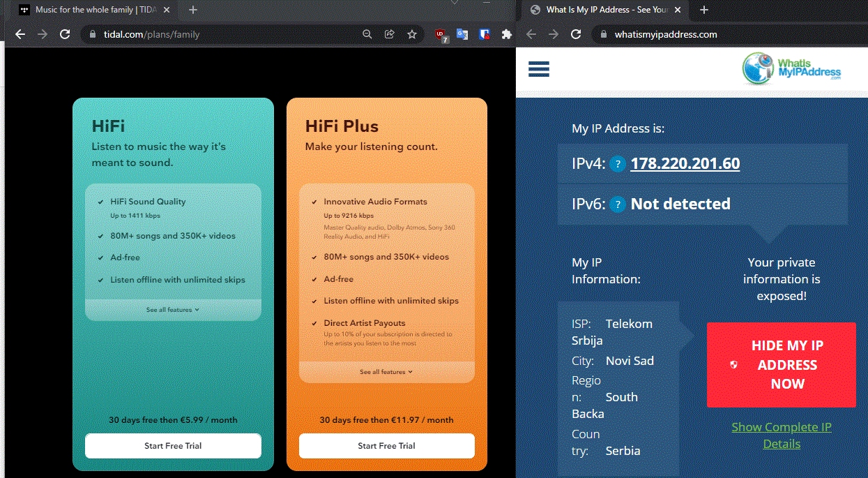Click 'Innovative Audio Formats' feature text
Screen dimensions: 868x478
pyautogui.click(x=375, y=202)
